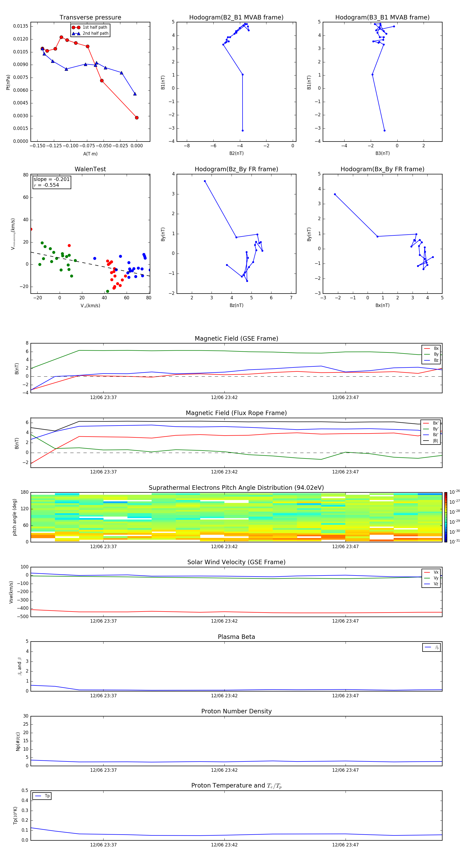Click the '|B|' legend entry in Flux Rope plot

431,441
